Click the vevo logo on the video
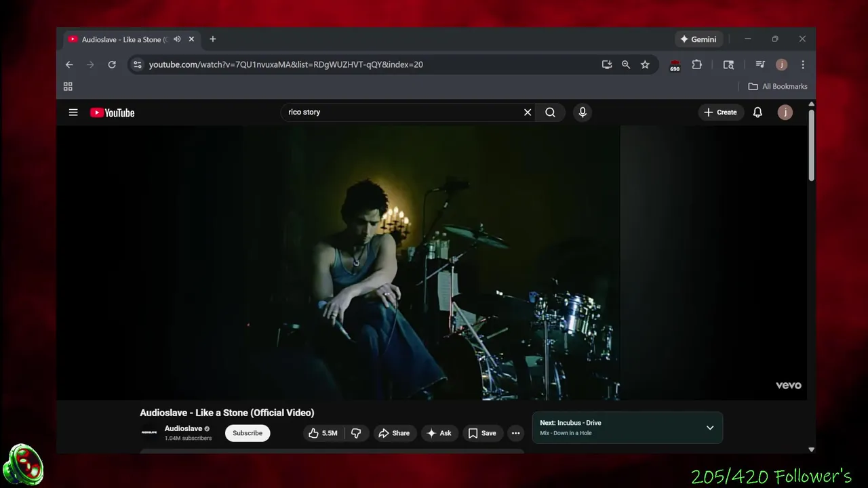Viewport: 868px width, 488px height. click(x=789, y=385)
